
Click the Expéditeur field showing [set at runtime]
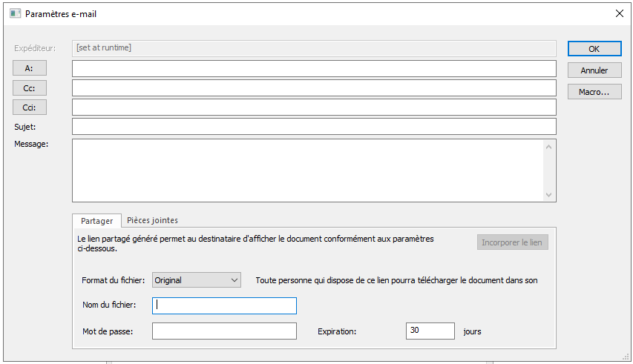[314, 48]
